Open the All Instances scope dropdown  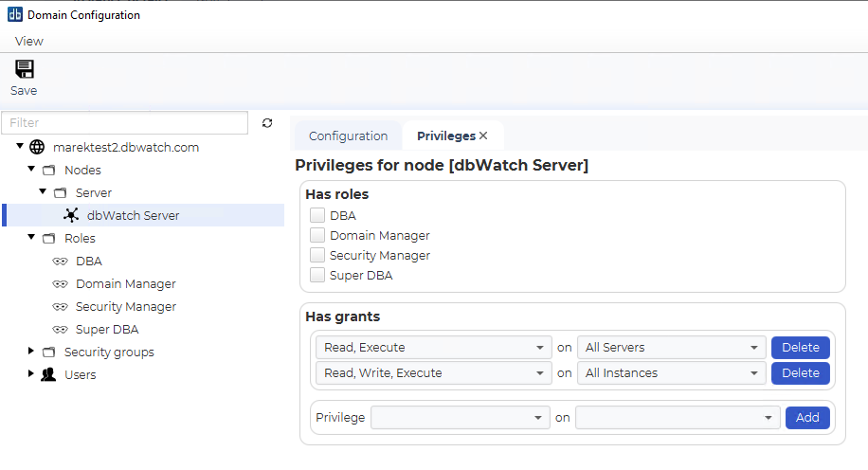(672, 372)
